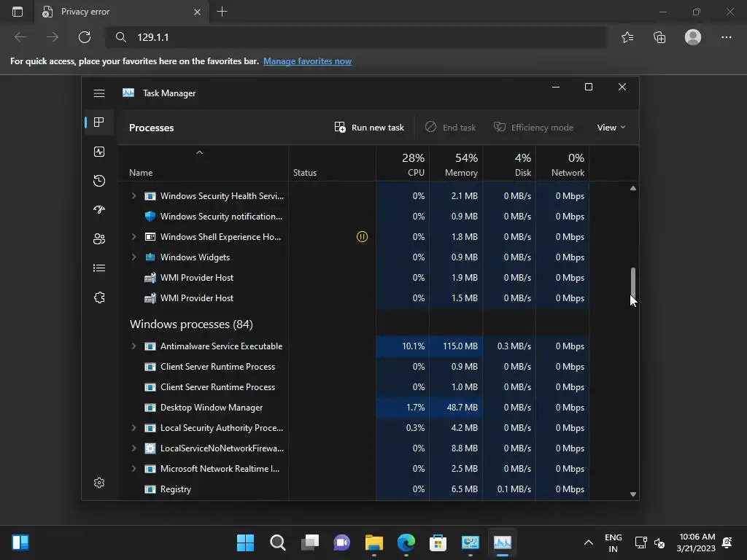The image size is (747, 560).
Task: Open the Task Manager hamburger navigation menu
Action: click(x=99, y=93)
